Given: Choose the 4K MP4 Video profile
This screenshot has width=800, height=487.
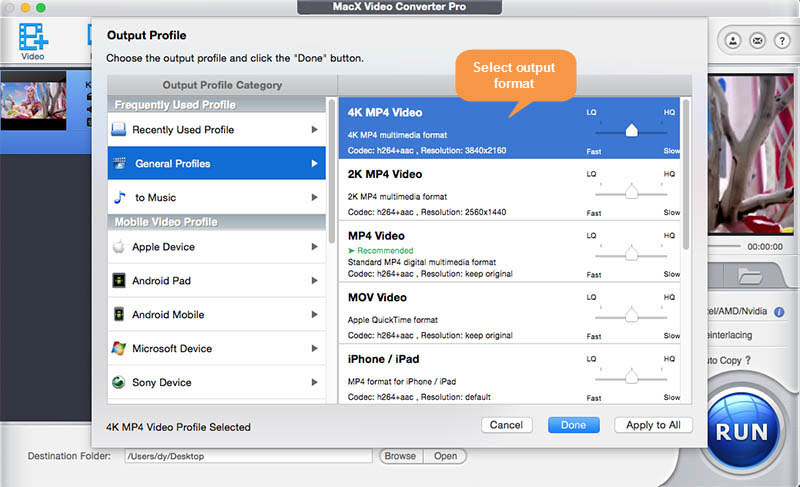Looking at the screenshot, I should coord(509,128).
